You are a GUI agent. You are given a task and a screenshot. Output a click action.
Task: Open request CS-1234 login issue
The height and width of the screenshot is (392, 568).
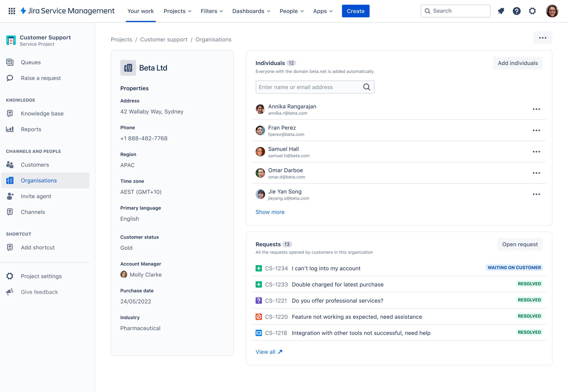pos(326,268)
